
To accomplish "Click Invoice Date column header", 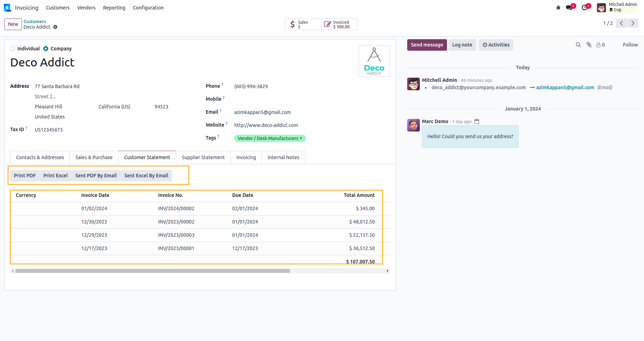I will (x=95, y=195).
